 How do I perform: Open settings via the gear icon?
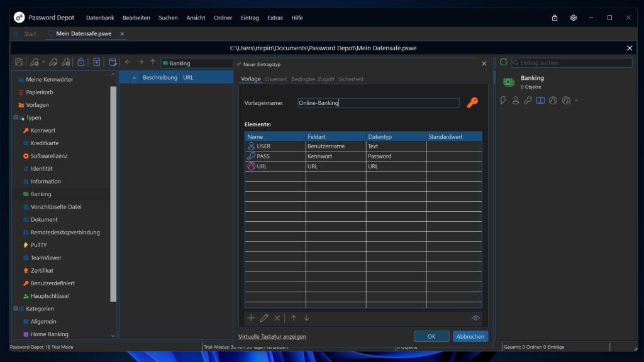point(574,18)
